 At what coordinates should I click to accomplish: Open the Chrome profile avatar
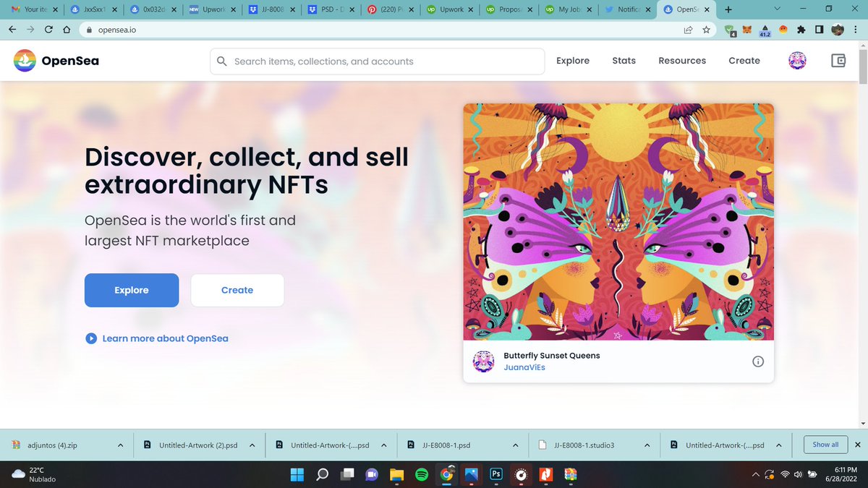click(837, 30)
